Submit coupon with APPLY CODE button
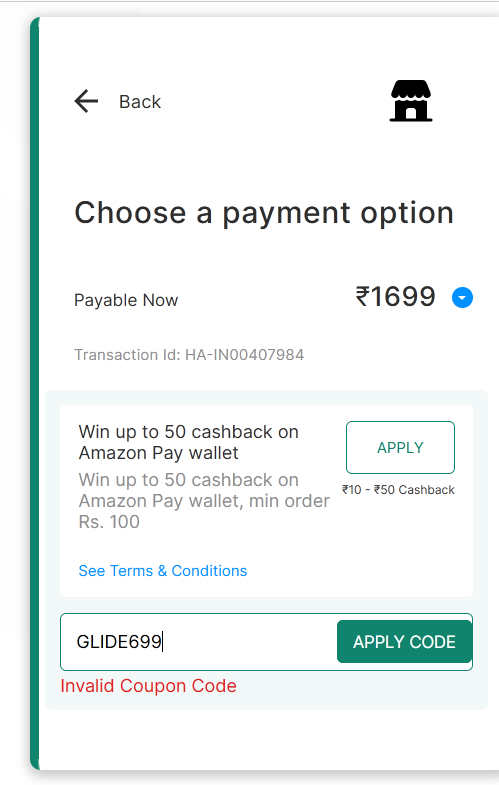The height and width of the screenshot is (785, 499). (404, 642)
